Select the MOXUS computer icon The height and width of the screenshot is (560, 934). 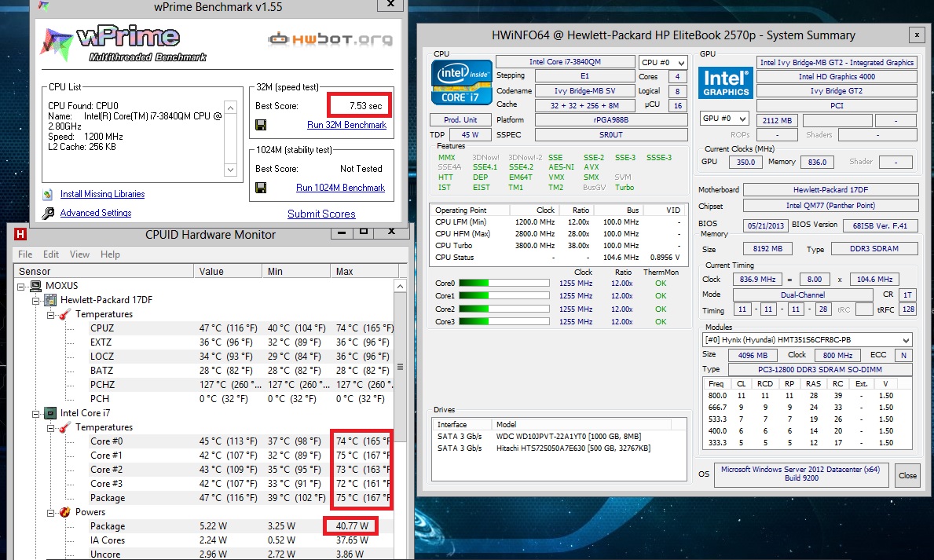click(35, 286)
